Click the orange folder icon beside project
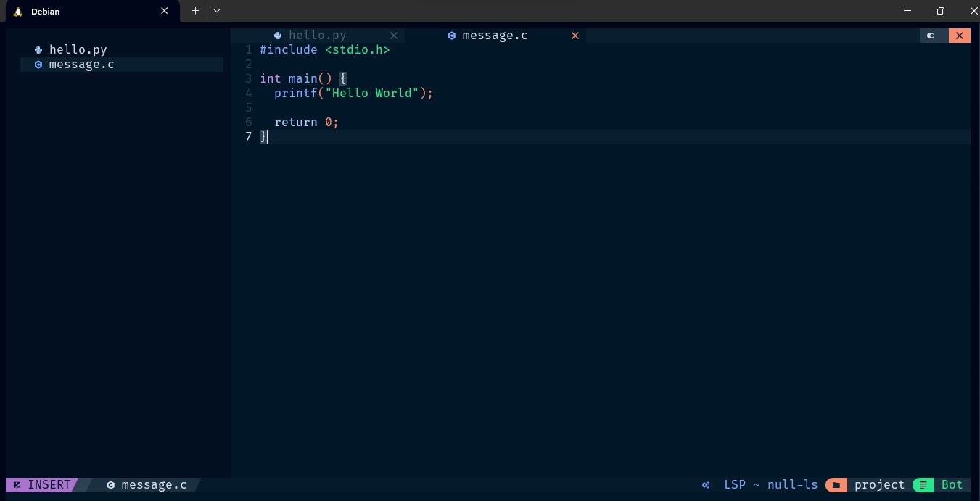 click(836, 485)
